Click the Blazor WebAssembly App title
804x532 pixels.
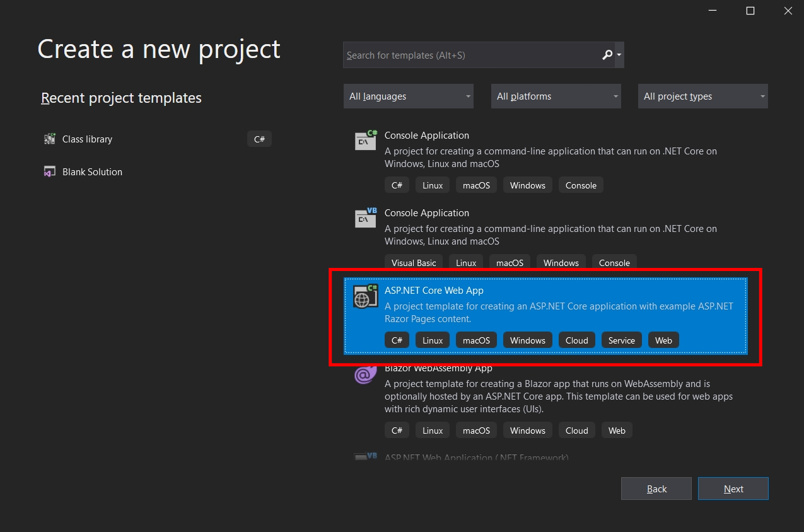(x=438, y=368)
